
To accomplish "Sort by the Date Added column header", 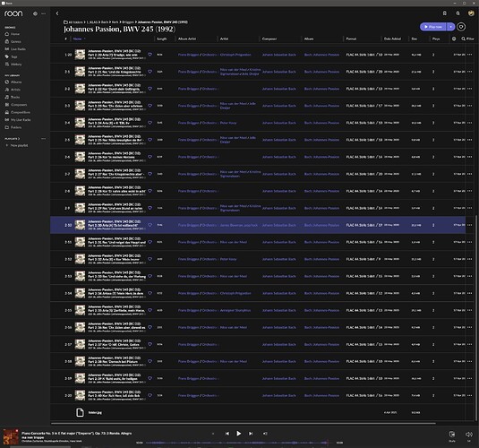I will [392, 39].
